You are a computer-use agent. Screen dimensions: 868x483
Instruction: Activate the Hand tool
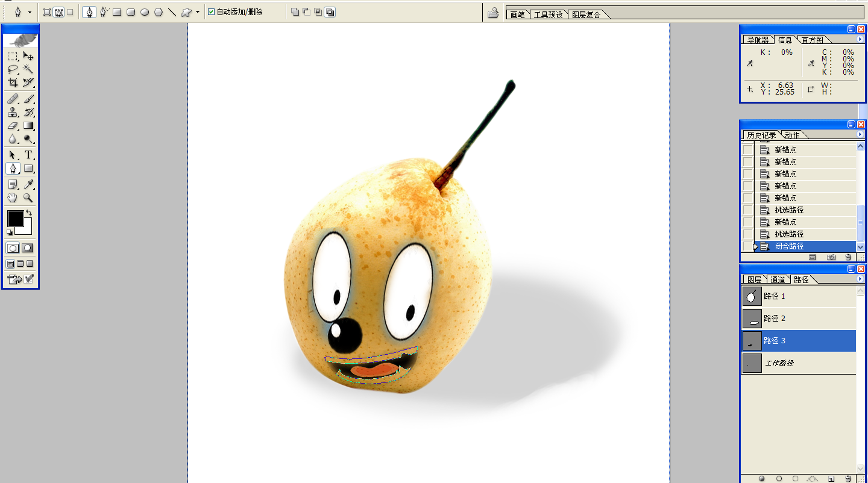point(13,198)
